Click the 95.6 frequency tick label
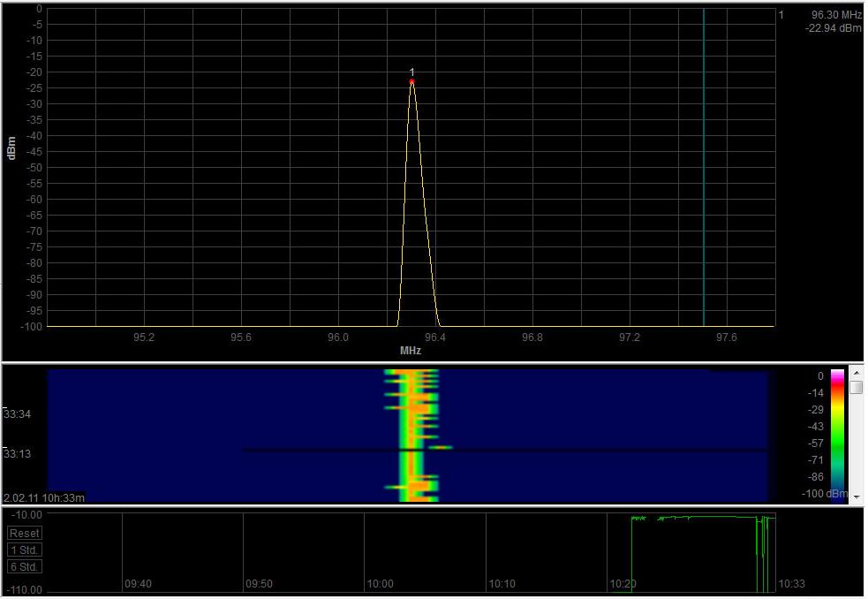The image size is (868, 599). pos(241,337)
